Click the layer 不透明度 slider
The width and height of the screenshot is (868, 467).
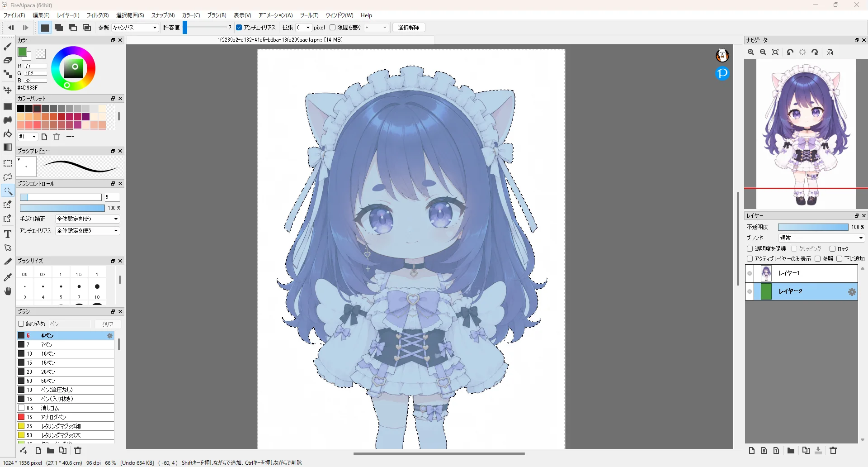pyautogui.click(x=813, y=227)
